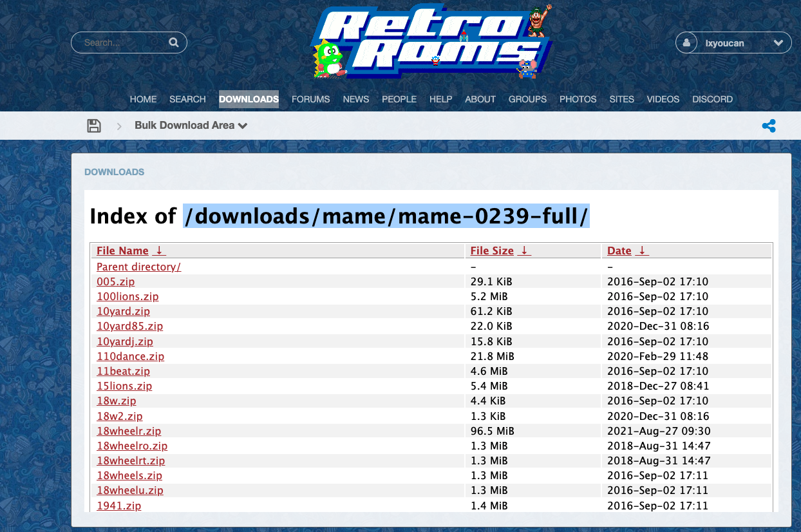Download 18wheelu.zip
The height and width of the screenshot is (532, 801).
130,490
